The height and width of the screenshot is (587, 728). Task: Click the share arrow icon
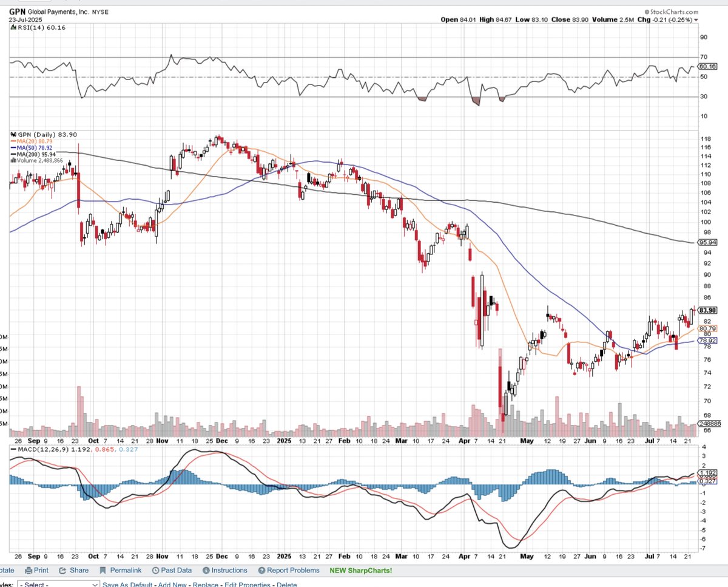pyautogui.click(x=63, y=570)
